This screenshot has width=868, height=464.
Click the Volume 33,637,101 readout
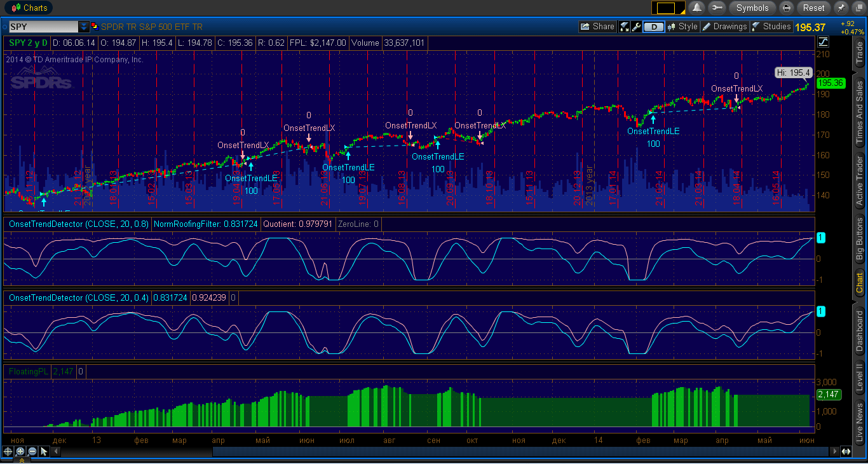(388, 43)
